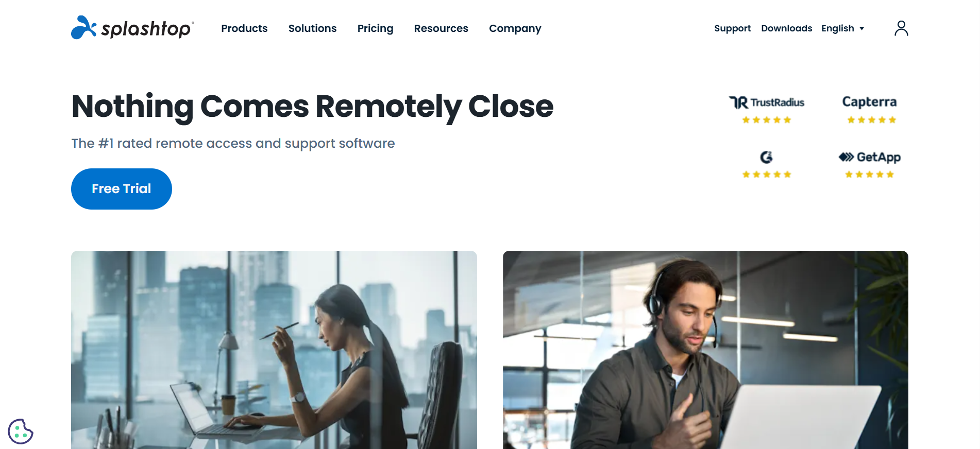The width and height of the screenshot is (980, 449).
Task: Expand the English language dropdown
Action: 842,28
